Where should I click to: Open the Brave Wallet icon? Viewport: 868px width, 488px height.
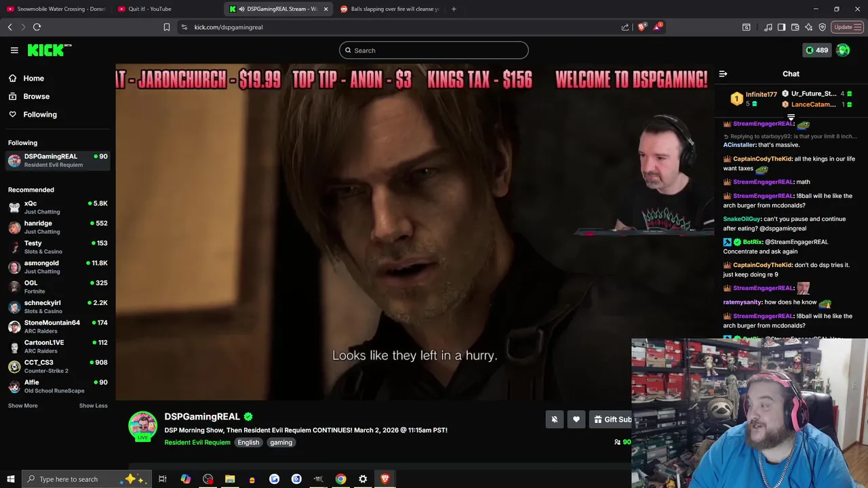795,27
